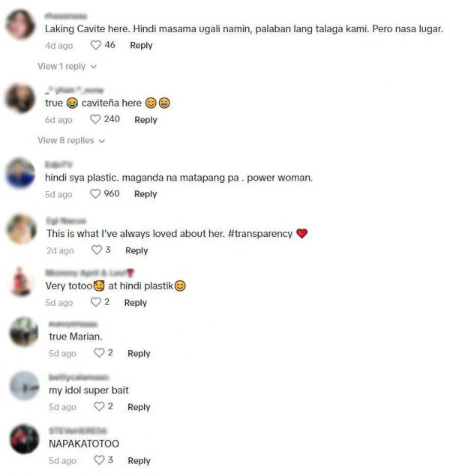Heart the 'Very totoo at hindi plastik' comment
450x476 pixels.
(x=96, y=302)
